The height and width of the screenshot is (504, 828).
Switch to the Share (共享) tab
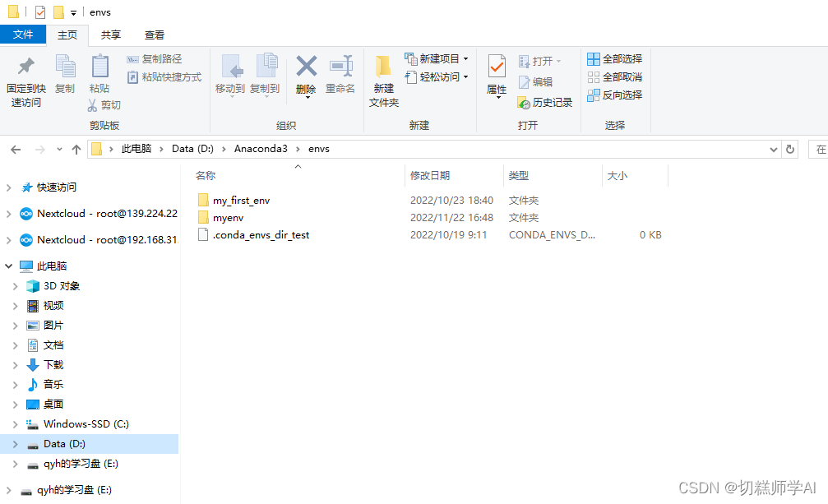point(111,35)
